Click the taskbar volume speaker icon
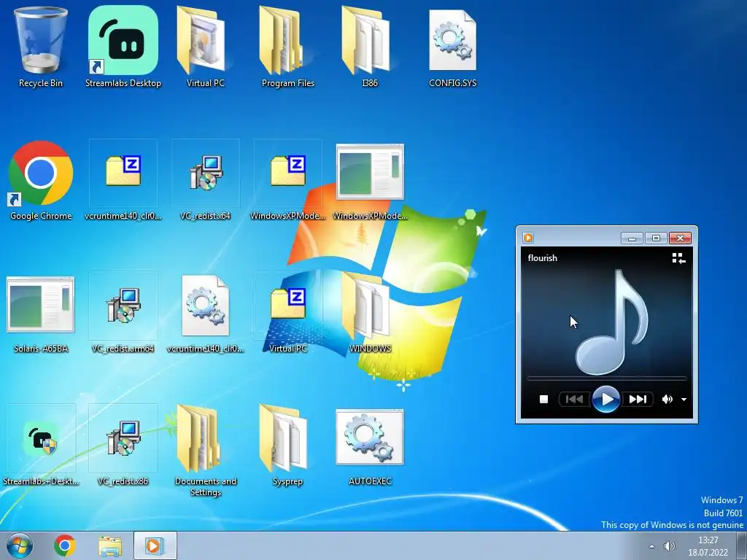This screenshot has width=747, height=560. click(x=670, y=546)
